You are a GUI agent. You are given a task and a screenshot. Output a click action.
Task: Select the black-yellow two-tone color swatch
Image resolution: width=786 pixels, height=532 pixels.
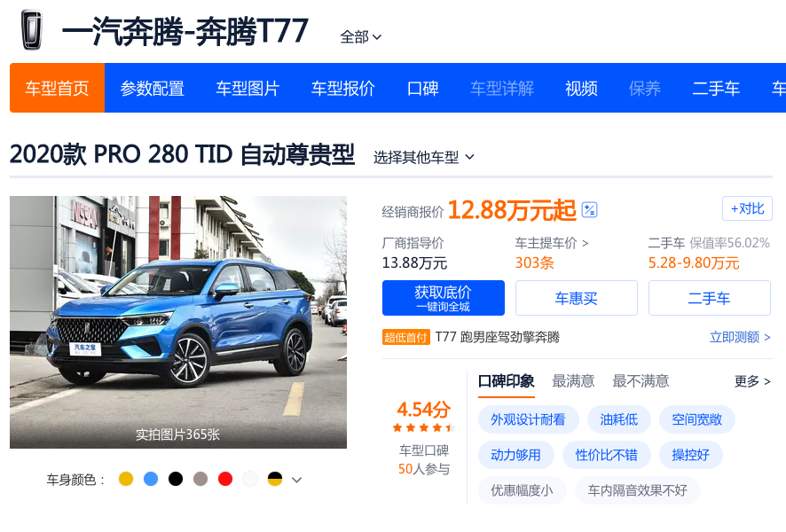(x=275, y=479)
